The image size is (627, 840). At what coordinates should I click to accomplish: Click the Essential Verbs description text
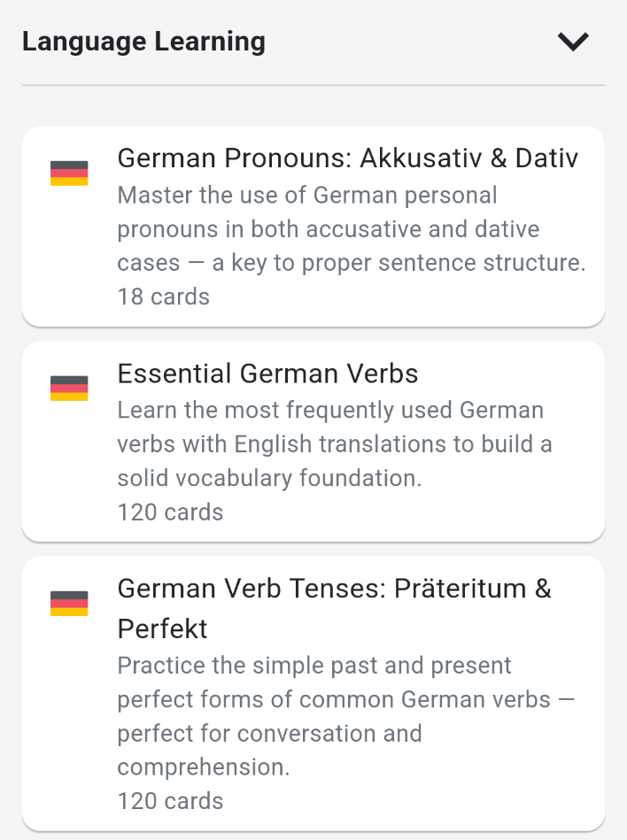tap(335, 444)
